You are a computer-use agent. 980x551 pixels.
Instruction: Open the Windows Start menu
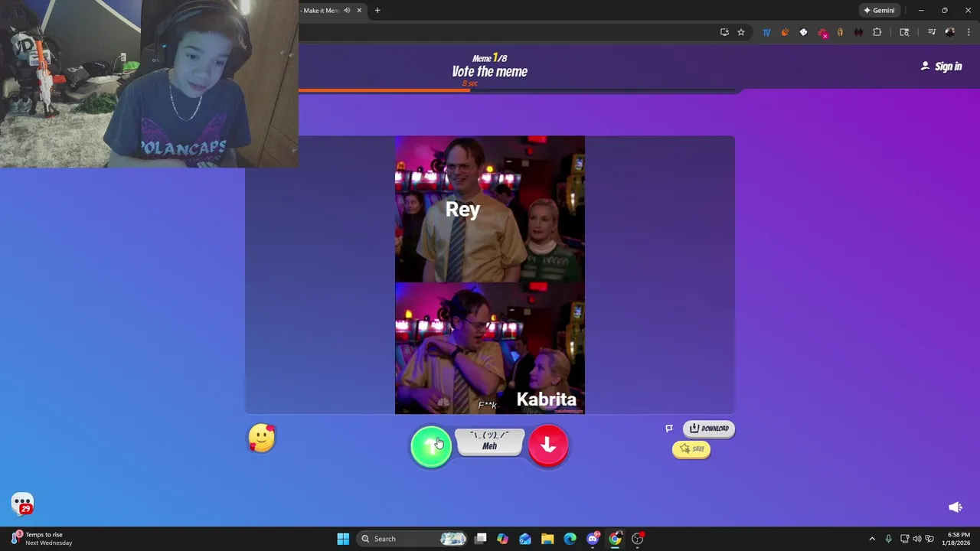(x=343, y=539)
